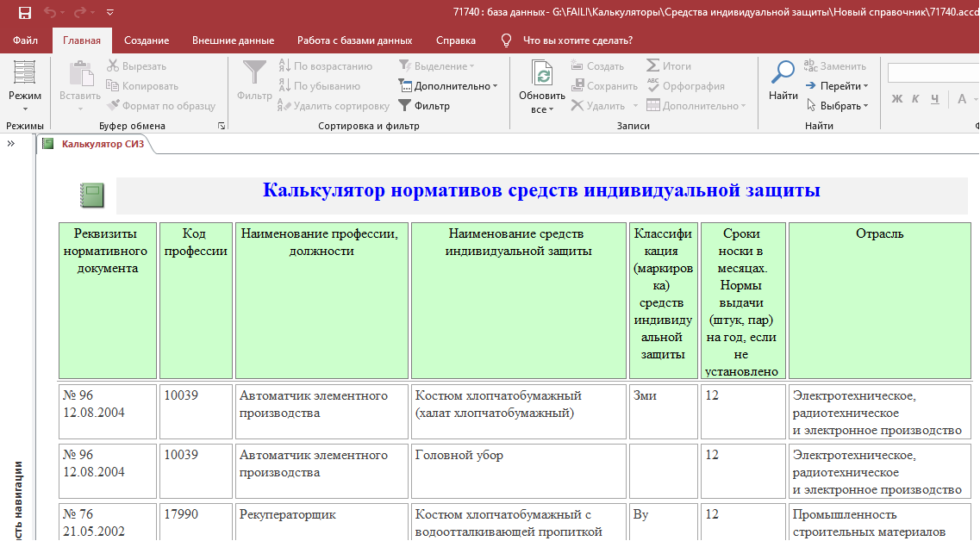This screenshot has height=541, width=980.
Task: Open the Буфер обмена dialog launcher
Action: 222,126
